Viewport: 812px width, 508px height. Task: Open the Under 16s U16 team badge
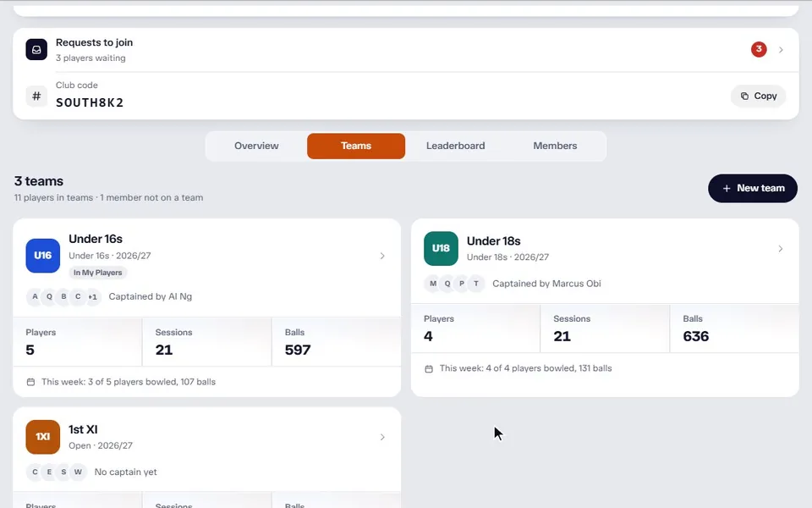[43, 256]
